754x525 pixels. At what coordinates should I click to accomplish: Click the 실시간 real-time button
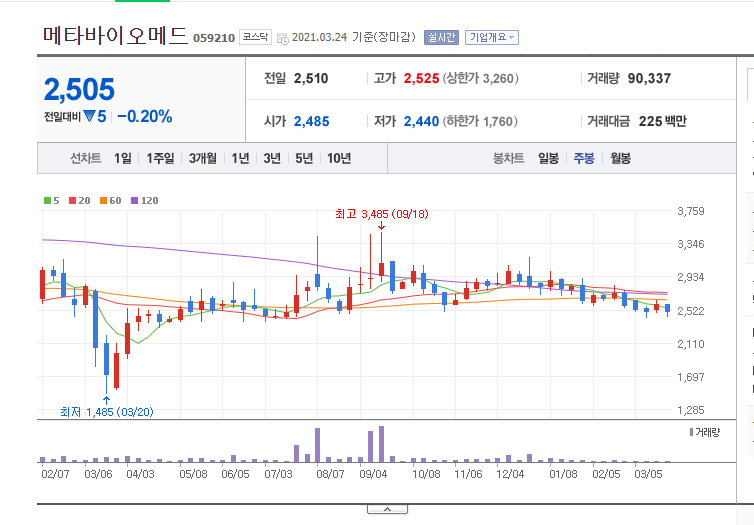(x=441, y=38)
